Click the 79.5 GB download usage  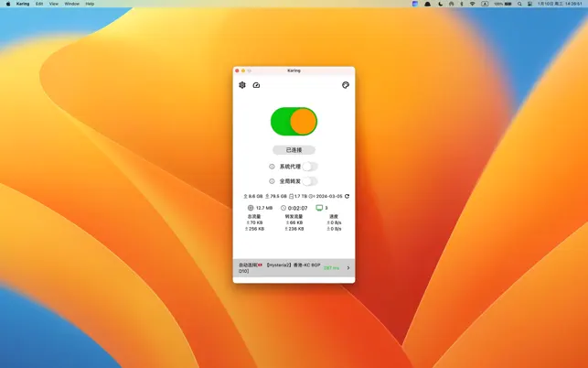279,196
